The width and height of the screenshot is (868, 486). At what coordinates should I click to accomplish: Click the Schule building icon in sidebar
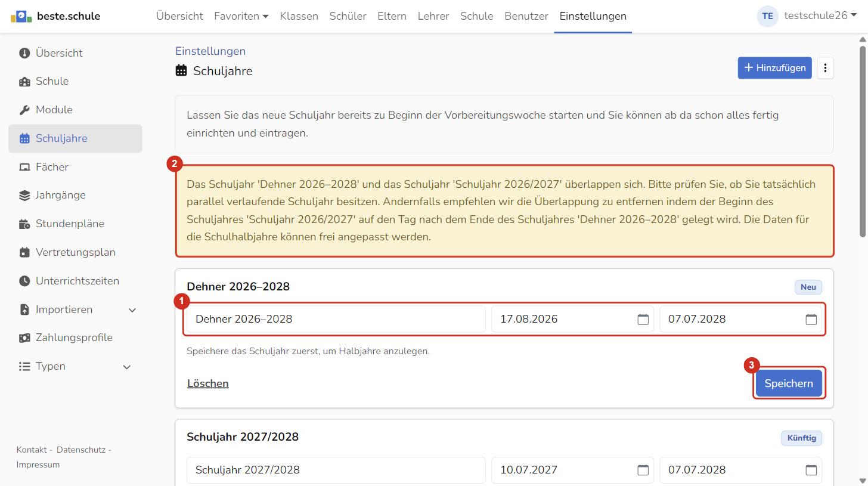tap(24, 82)
